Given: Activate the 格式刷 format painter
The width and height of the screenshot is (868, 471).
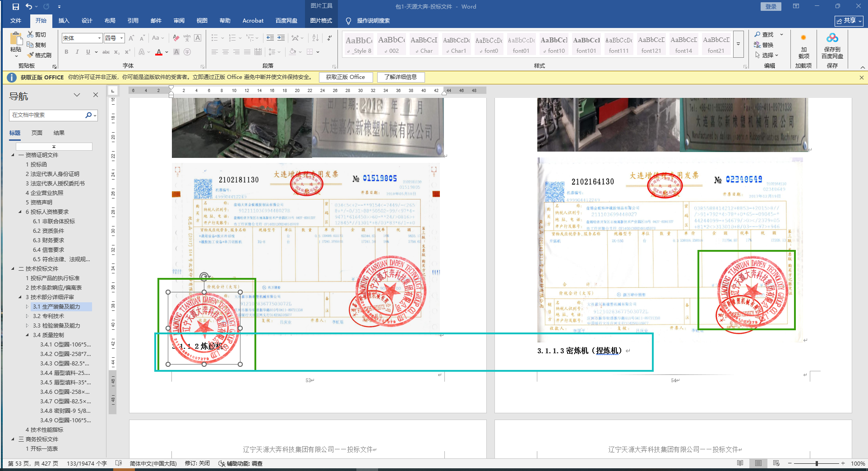Looking at the screenshot, I should click(x=39, y=55).
